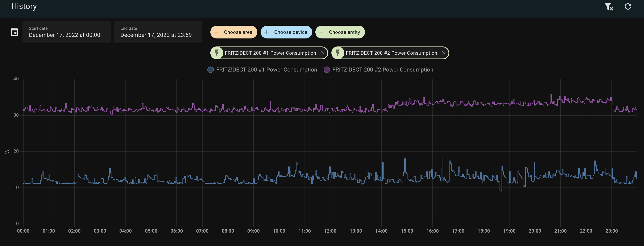The image size is (644, 246).
Task: Remove the FRITZ!DECT 200 #2 entity chip
Action: pyautogui.click(x=443, y=53)
